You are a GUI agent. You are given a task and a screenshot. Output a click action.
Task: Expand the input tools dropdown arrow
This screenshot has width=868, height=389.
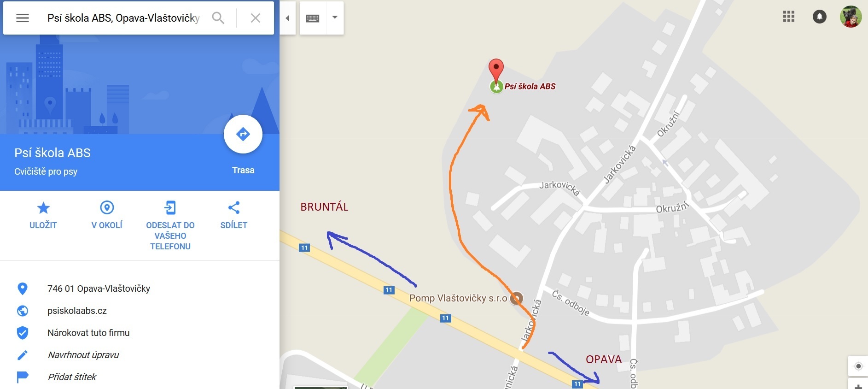[x=335, y=18]
